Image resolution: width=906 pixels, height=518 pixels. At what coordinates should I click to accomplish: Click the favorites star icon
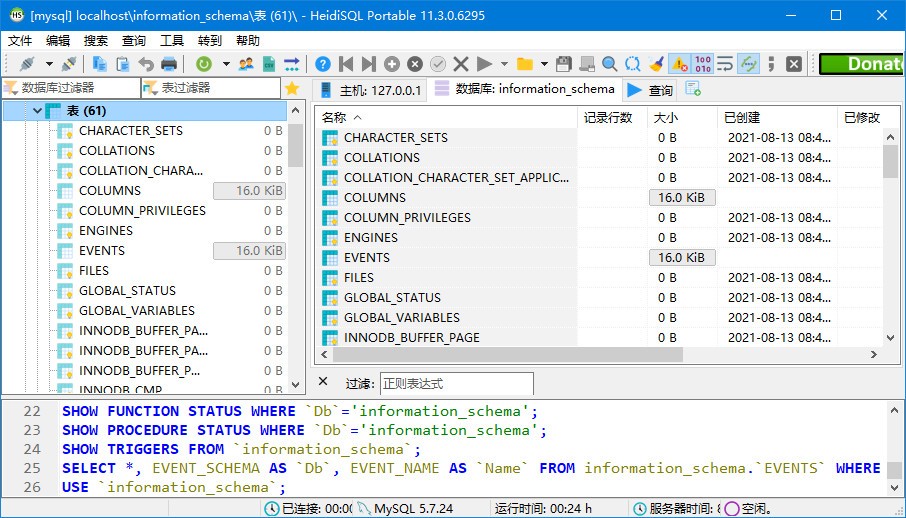coord(292,88)
